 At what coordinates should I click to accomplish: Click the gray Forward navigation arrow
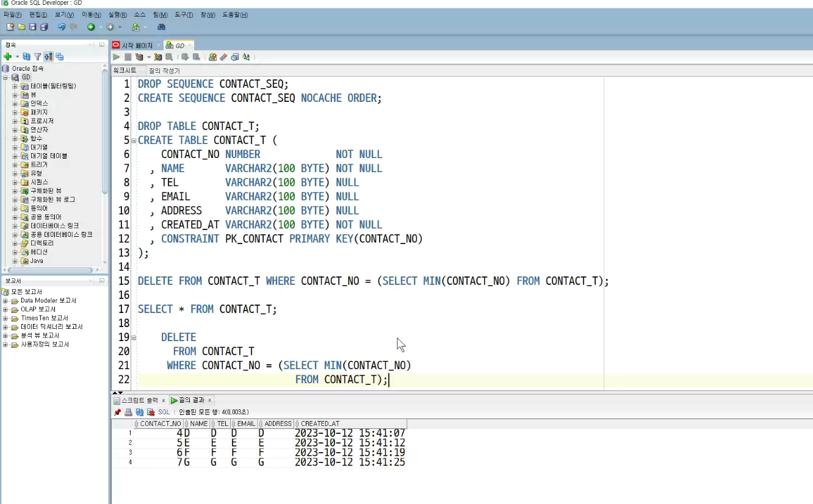tap(110, 27)
